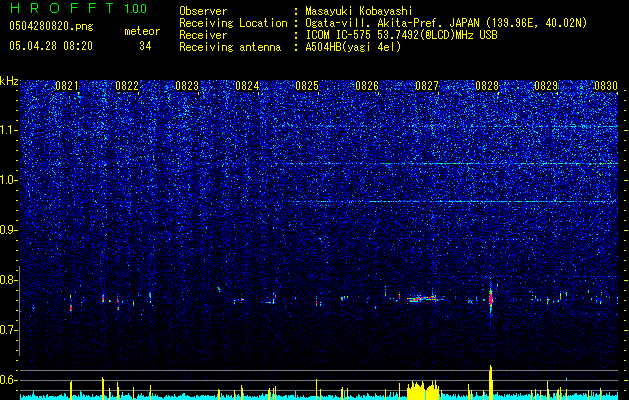The image size is (629, 400).
Task: Click the 0825 time marker
Action: click(x=307, y=86)
